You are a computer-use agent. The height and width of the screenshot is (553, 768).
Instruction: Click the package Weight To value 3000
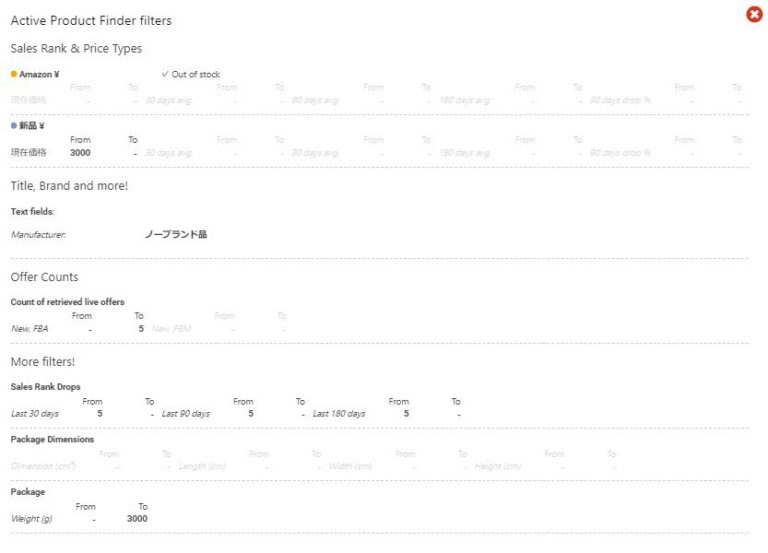137,519
